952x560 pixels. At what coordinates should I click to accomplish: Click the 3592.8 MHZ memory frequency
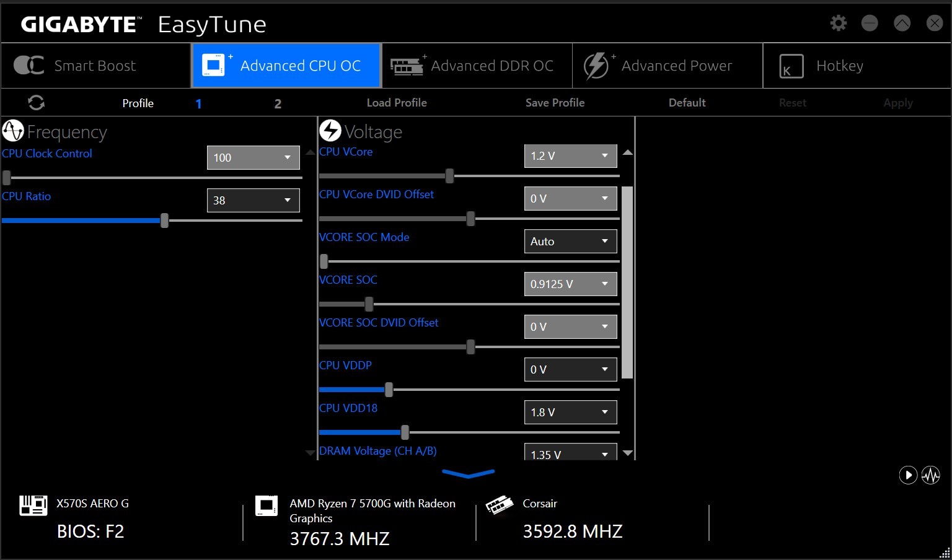point(573,532)
